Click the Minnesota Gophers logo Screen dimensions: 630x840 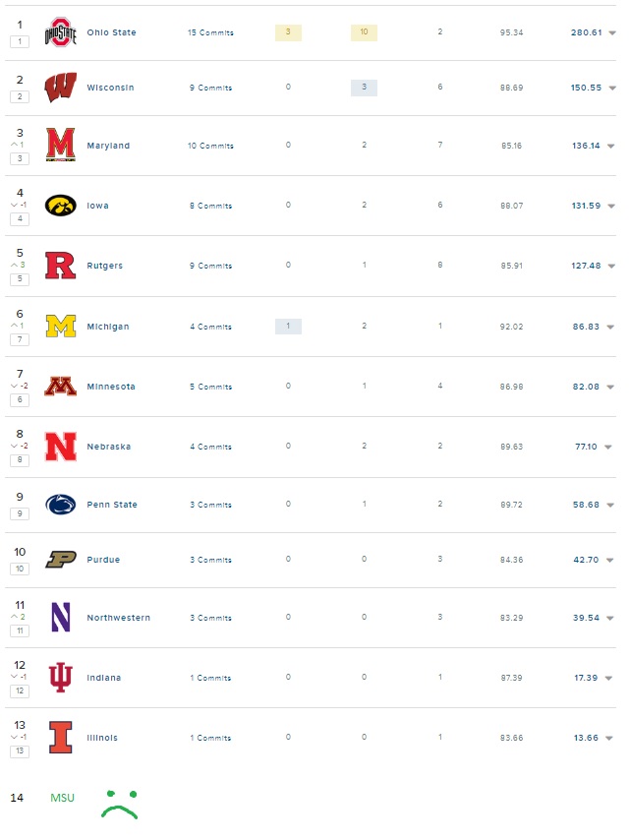point(61,386)
